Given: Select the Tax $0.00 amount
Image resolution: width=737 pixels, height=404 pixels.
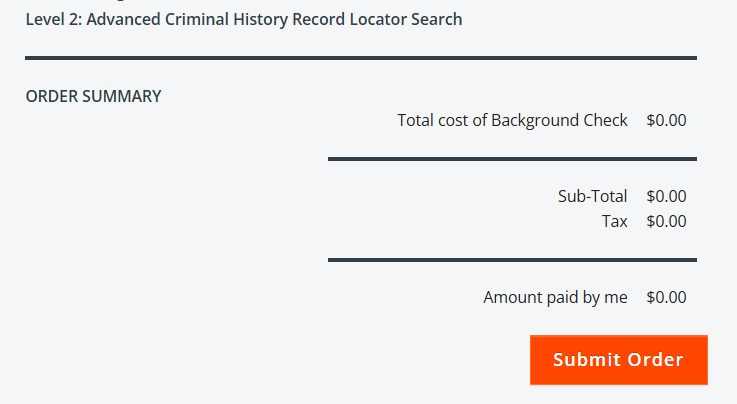Looking at the screenshot, I should tap(666, 221).
